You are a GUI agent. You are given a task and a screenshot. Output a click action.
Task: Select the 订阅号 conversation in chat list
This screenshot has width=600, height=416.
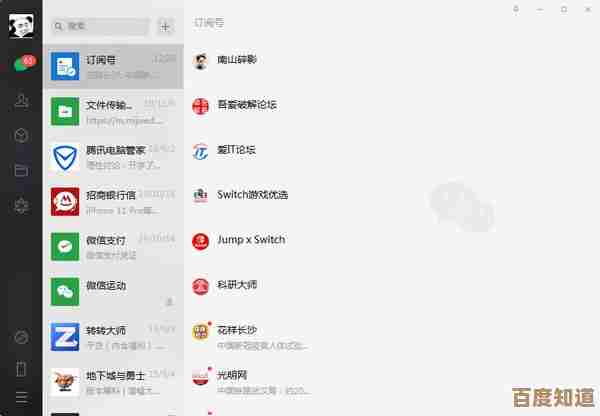pos(113,66)
